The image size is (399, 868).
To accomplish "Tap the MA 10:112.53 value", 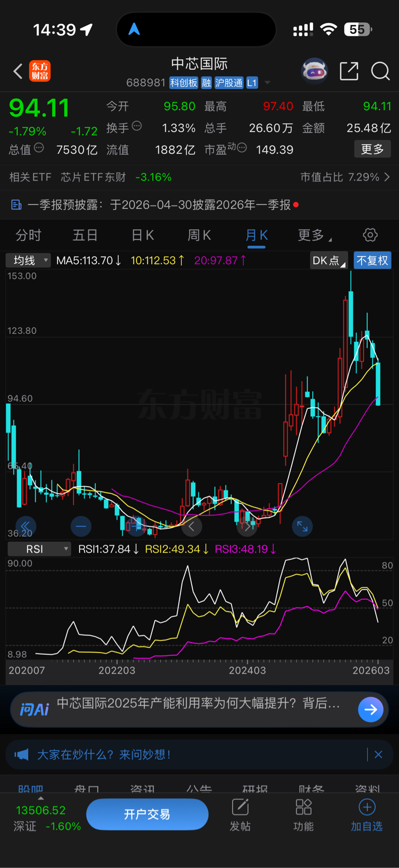I will tap(157, 260).
